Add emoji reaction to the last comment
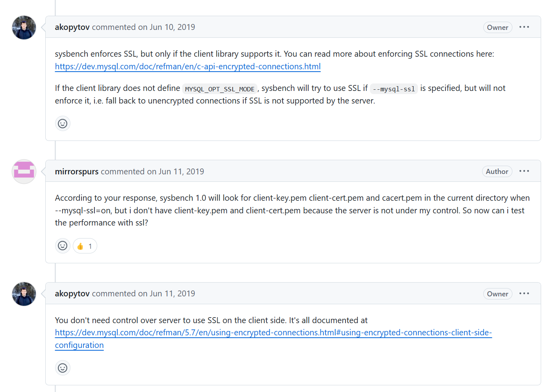The width and height of the screenshot is (549, 392). coord(63,368)
